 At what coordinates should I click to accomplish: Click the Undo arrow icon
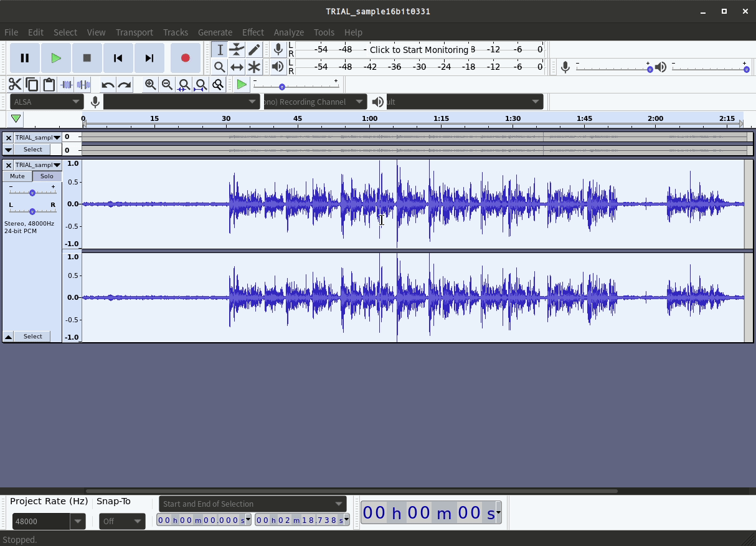click(x=106, y=85)
